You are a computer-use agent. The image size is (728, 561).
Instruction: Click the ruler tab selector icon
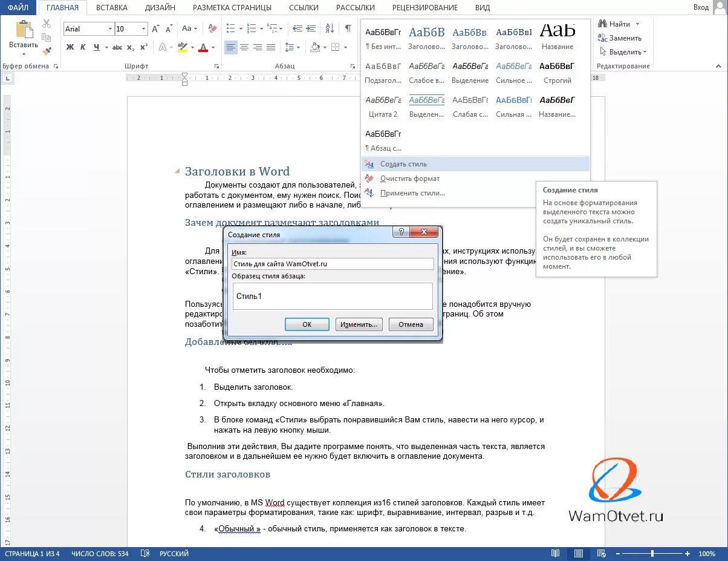coord(8,77)
